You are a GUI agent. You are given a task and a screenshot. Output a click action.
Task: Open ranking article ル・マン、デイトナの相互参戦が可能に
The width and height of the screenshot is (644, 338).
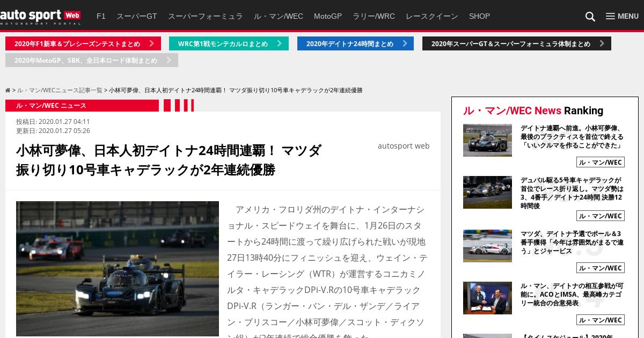tap(572, 295)
